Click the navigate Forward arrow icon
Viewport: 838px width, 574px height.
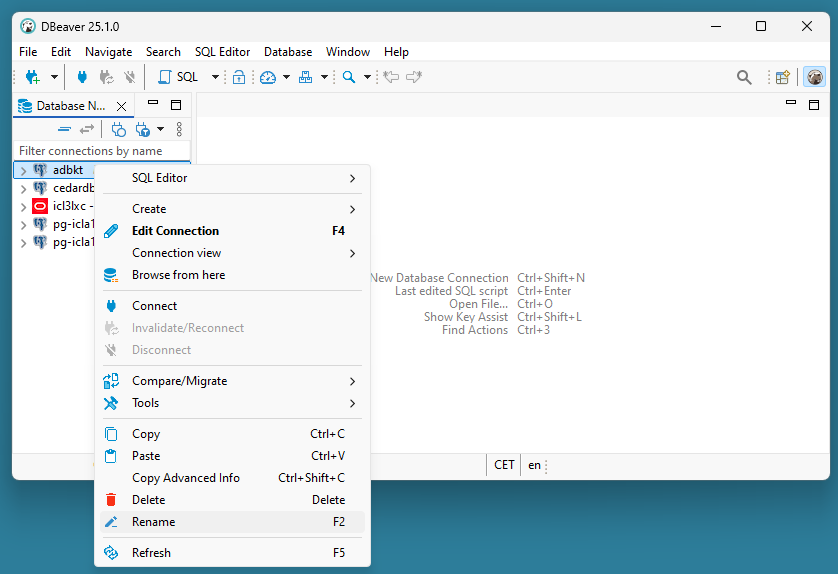coord(414,77)
